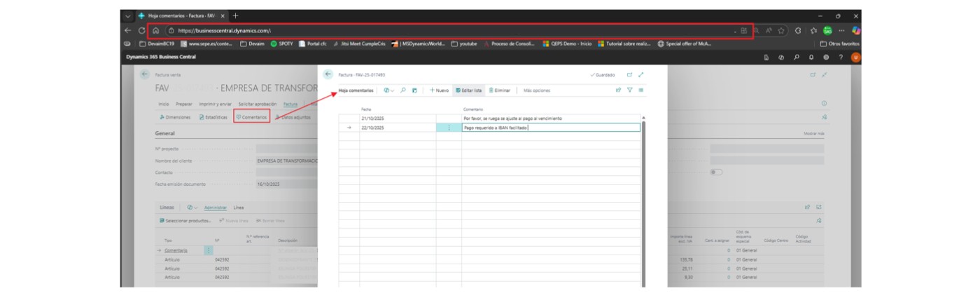Image resolution: width=980 pixels, height=298 pixels.
Task: Open the Más opciones menu
Action: (x=536, y=90)
